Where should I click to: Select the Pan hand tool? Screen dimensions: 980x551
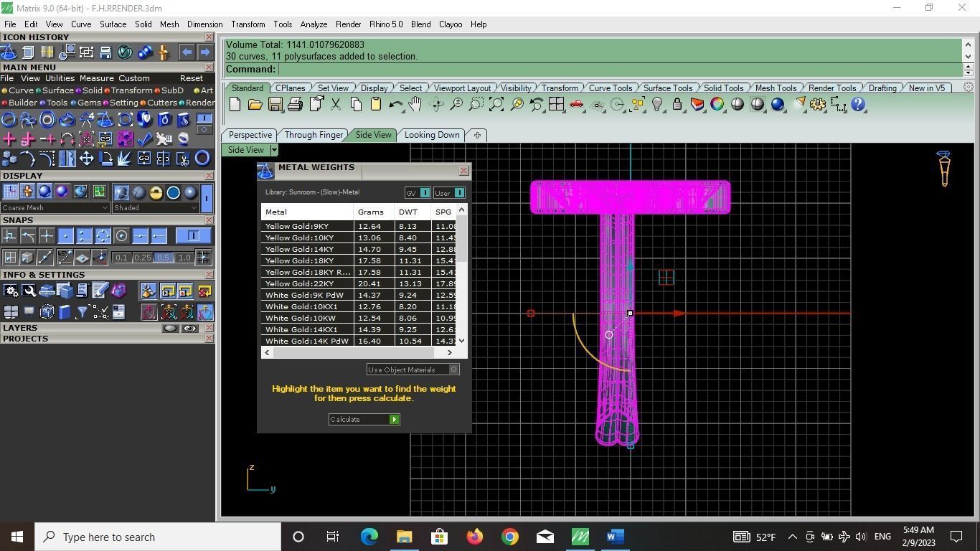pyautogui.click(x=415, y=105)
